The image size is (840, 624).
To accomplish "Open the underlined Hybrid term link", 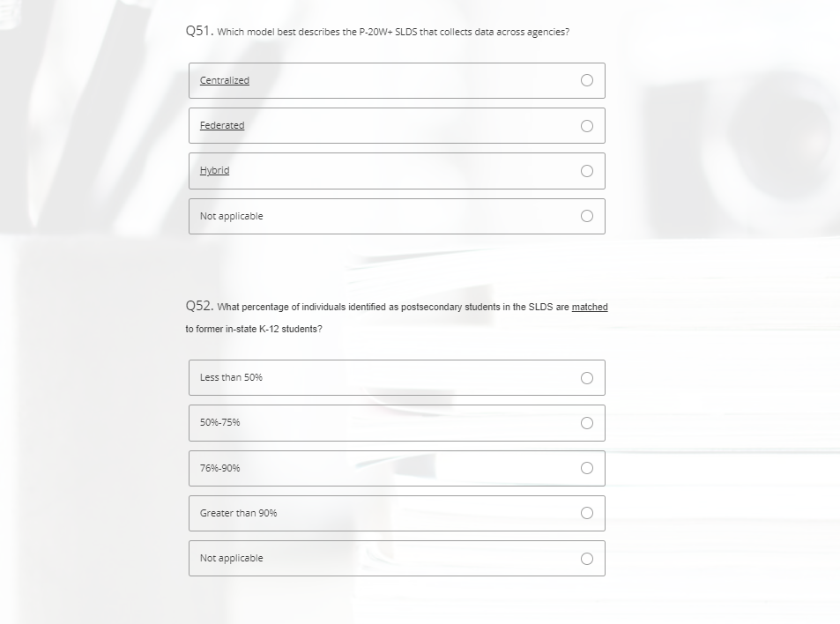I will click(x=214, y=170).
